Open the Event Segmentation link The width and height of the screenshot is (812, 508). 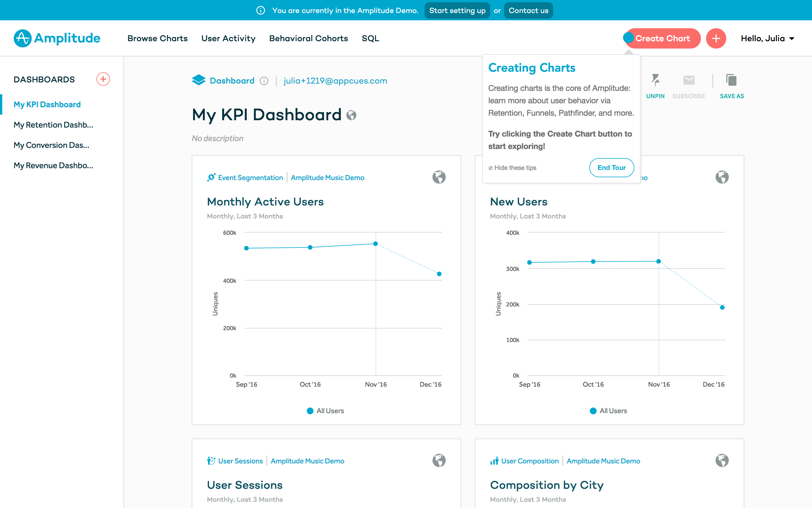pyautogui.click(x=250, y=178)
